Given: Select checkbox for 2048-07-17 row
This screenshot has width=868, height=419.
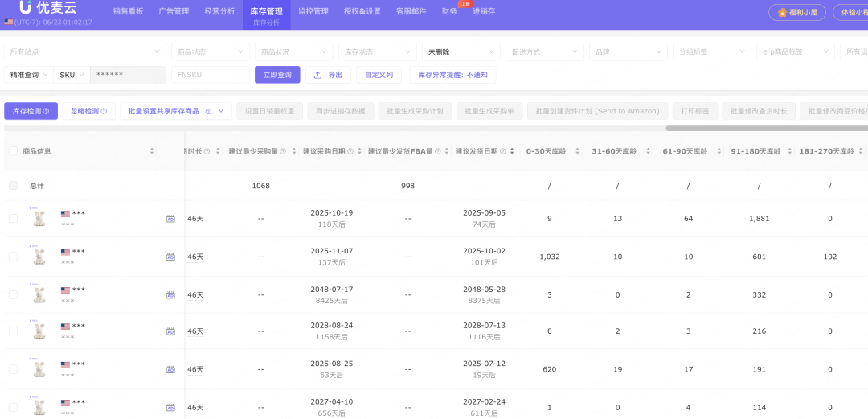Looking at the screenshot, I should 14,295.
